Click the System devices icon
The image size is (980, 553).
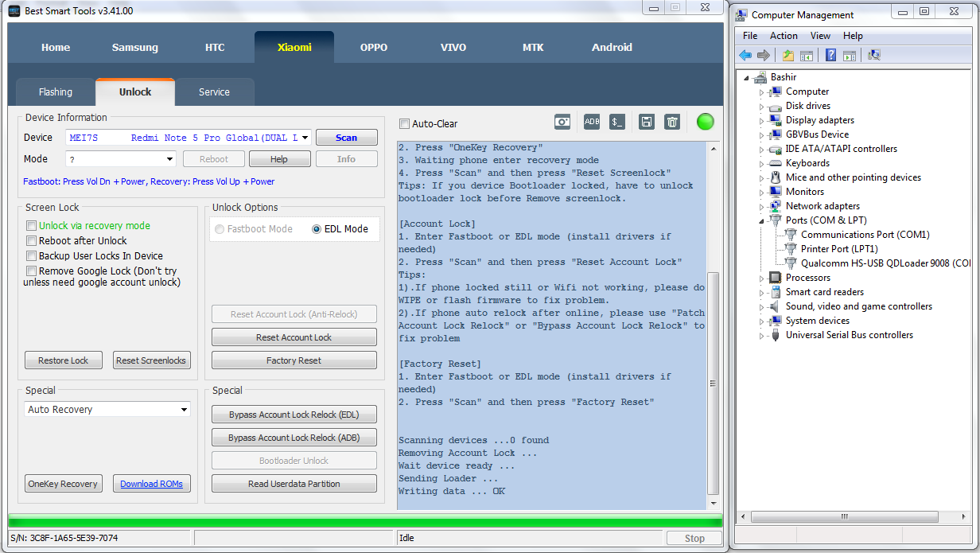click(x=776, y=321)
